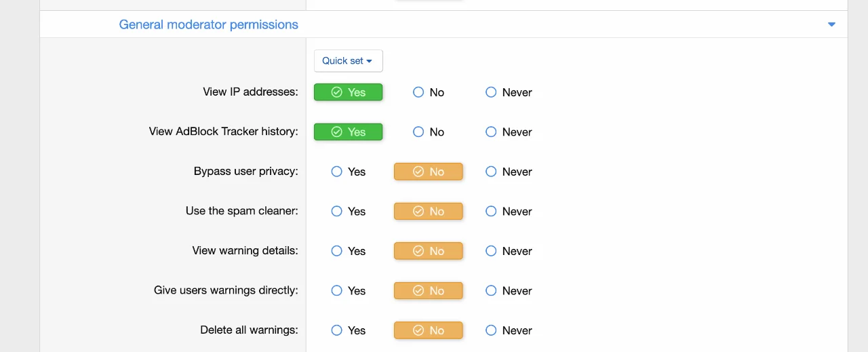868x352 pixels.
Task: Click the General moderator permissions heading
Action: click(x=208, y=24)
